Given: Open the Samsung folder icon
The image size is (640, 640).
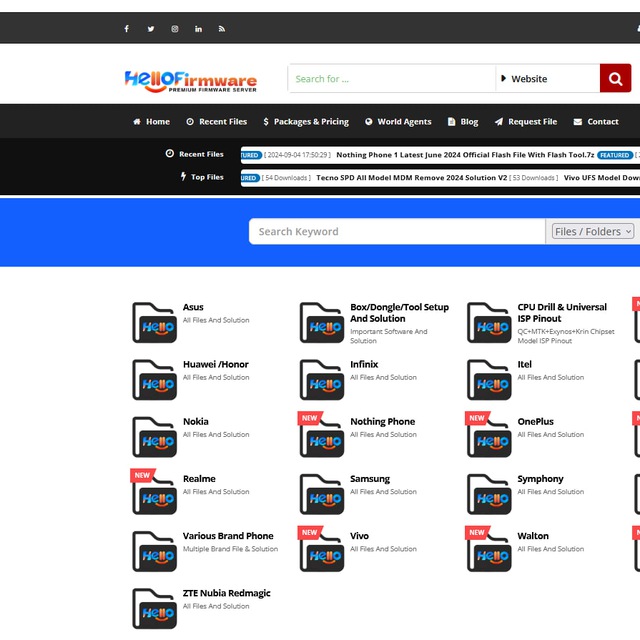Looking at the screenshot, I should (322, 494).
